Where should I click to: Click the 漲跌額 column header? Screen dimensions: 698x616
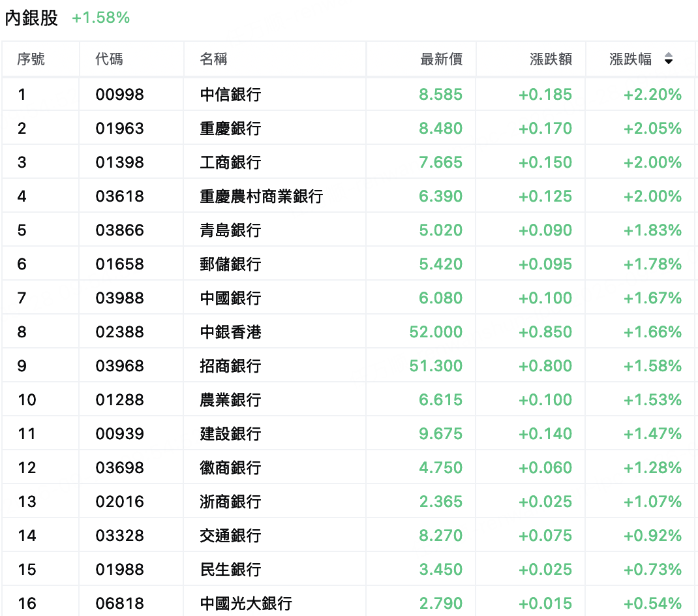click(551, 59)
